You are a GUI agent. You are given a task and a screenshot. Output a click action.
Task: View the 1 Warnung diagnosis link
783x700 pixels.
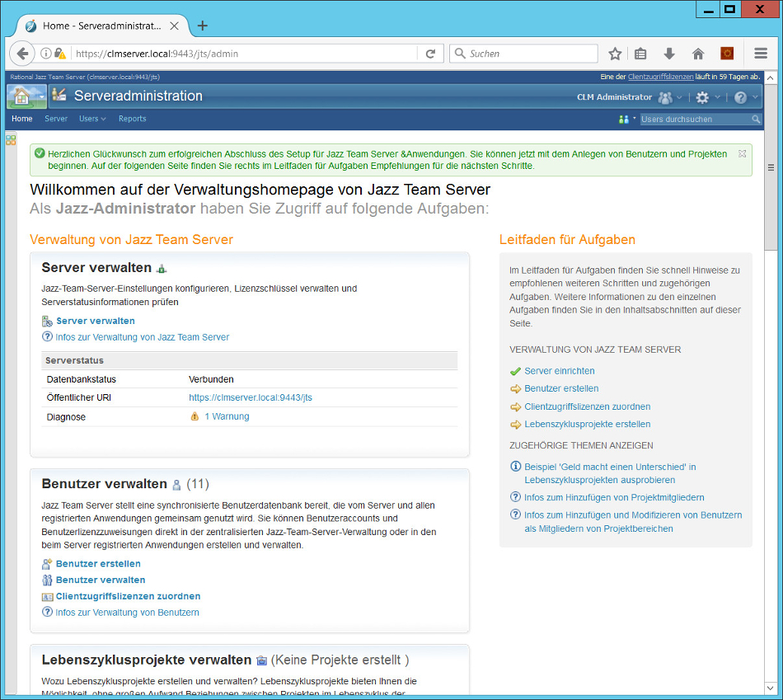coord(227,416)
